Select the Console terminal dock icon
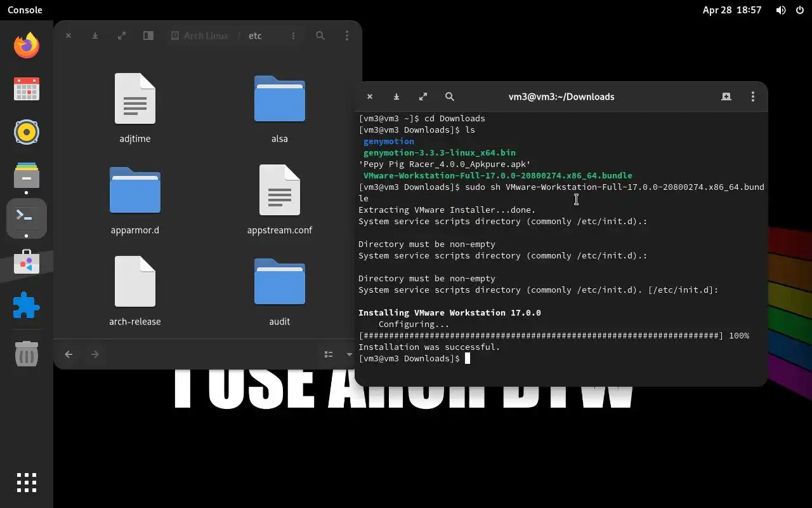This screenshot has height=508, width=812. click(27, 218)
